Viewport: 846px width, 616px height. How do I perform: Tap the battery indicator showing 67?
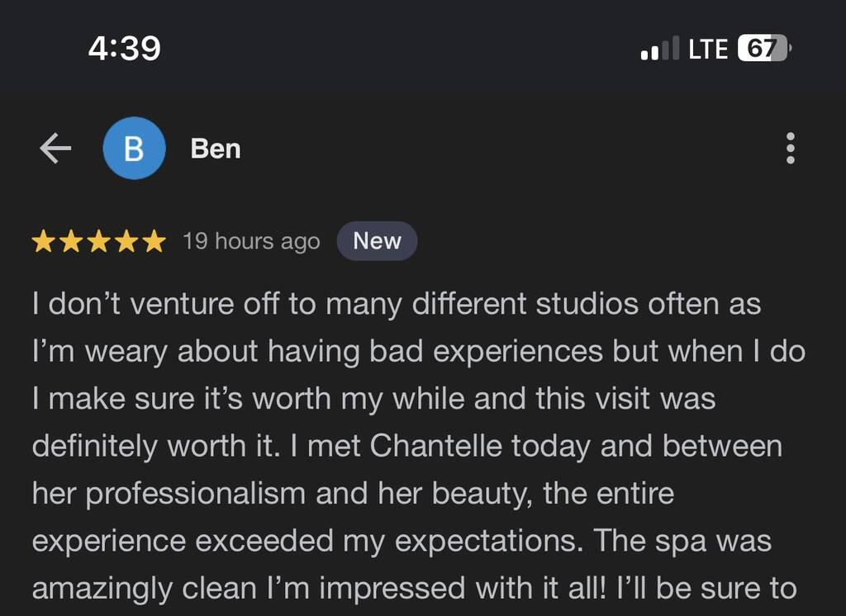(764, 49)
